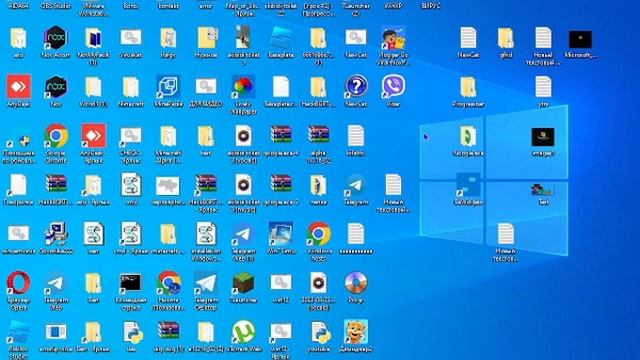Open the uTorrent Web shortcut
The height and width of the screenshot is (360, 640).
click(243, 331)
